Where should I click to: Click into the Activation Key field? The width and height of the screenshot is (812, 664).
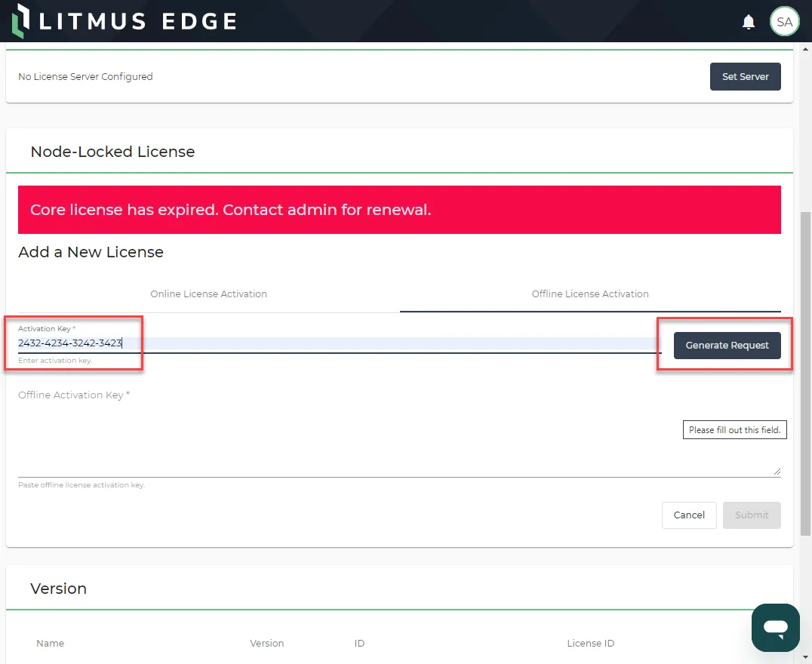[x=339, y=343]
